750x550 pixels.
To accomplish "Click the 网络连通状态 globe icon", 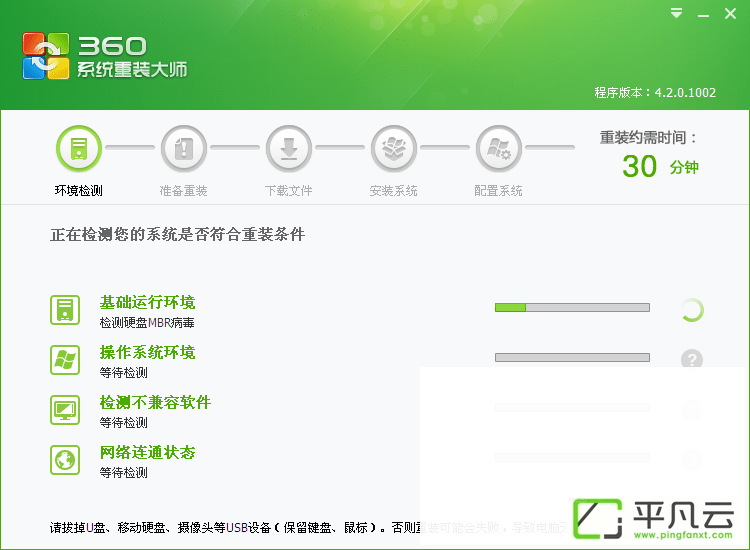I will coord(65,460).
